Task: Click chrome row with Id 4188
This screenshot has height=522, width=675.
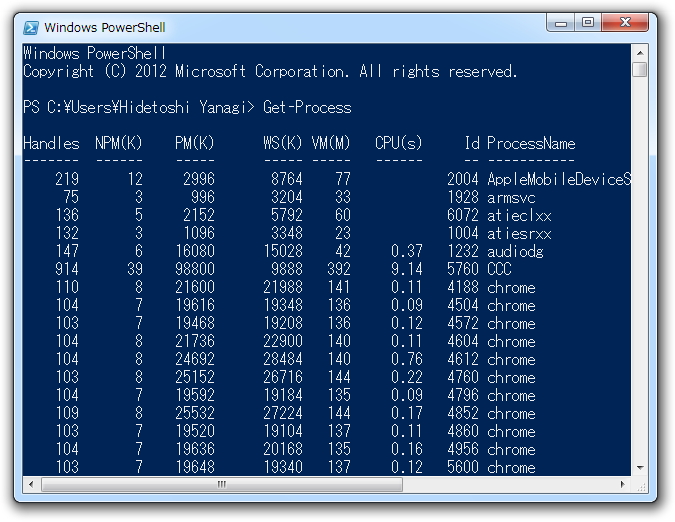Action: coord(295,287)
